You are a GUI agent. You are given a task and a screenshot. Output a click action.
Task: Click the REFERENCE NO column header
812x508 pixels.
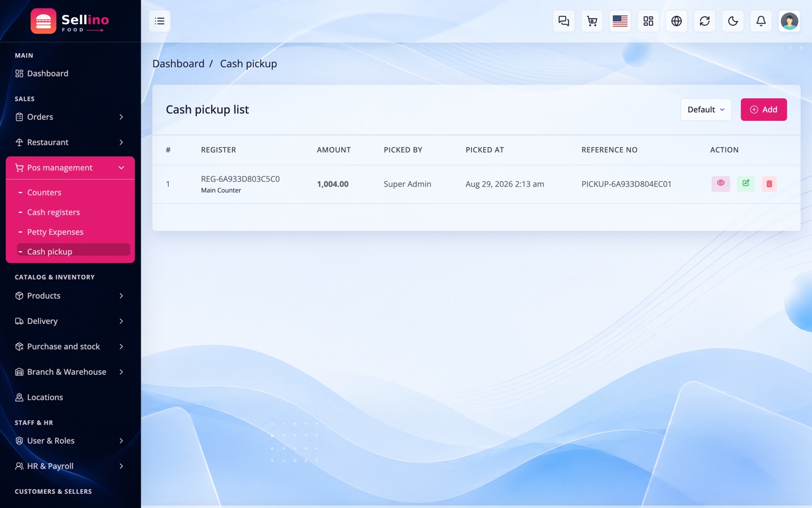tap(609, 150)
